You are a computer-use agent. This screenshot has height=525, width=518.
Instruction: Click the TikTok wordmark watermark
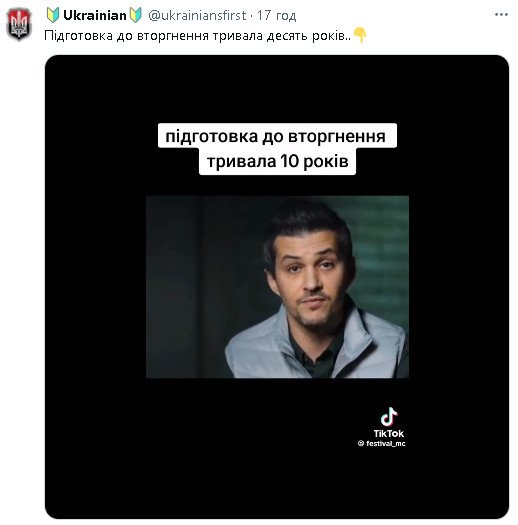point(389,434)
